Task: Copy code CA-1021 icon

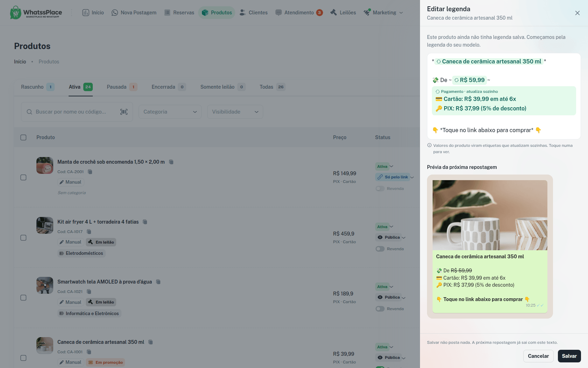Action: 89,292
